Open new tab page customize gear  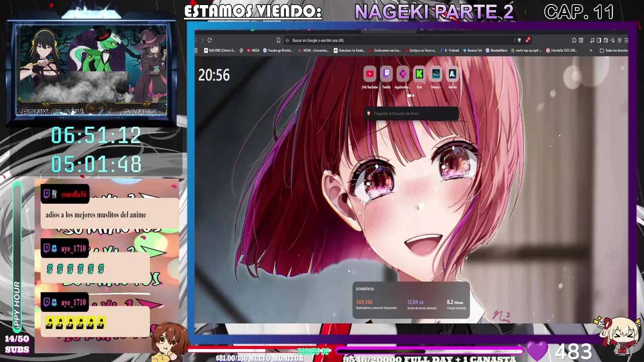click(x=622, y=68)
